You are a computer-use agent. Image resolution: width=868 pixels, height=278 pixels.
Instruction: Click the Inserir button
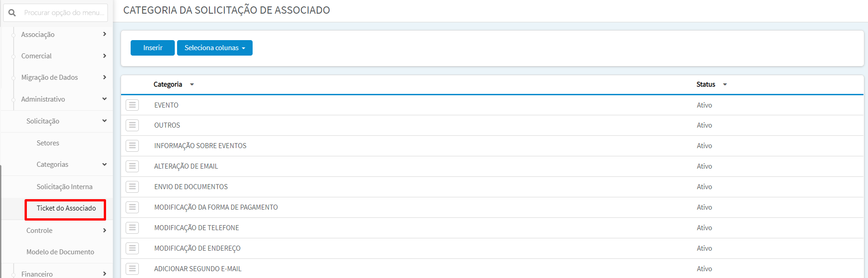click(x=152, y=48)
